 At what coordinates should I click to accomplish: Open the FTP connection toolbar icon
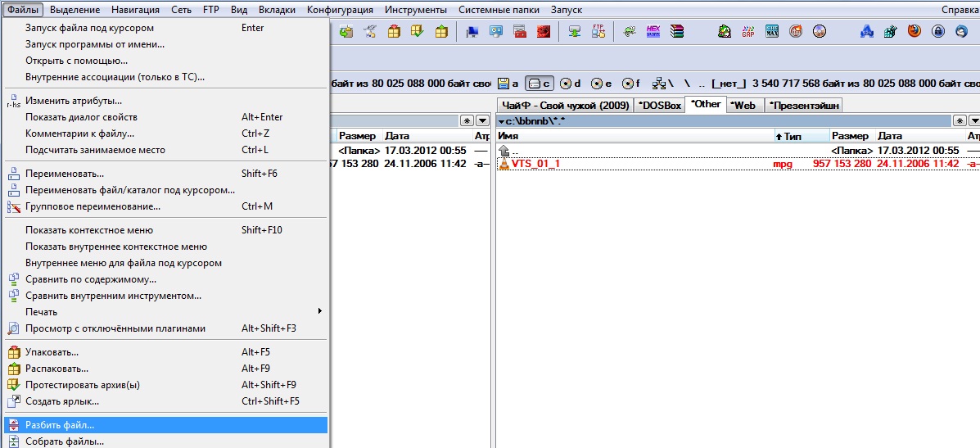(x=598, y=31)
